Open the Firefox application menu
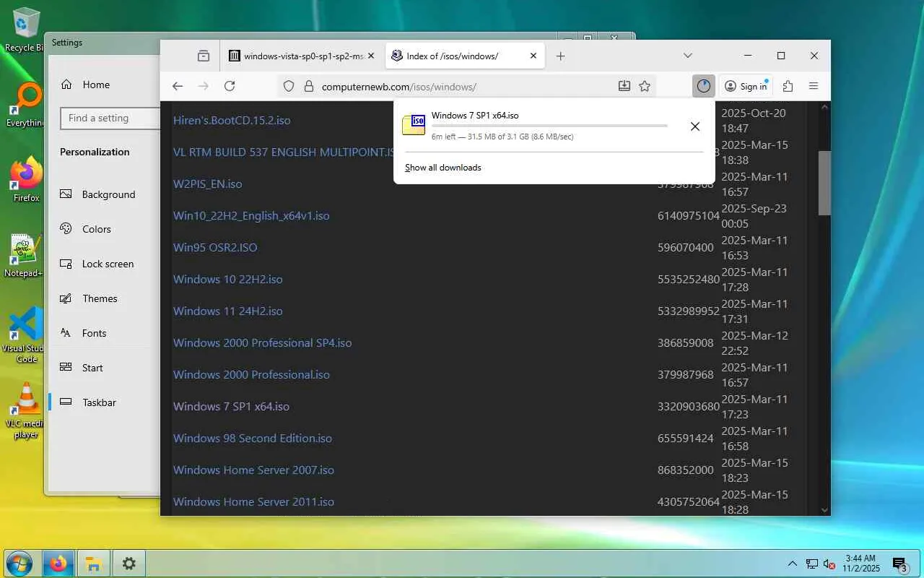The height and width of the screenshot is (578, 924). pos(814,86)
